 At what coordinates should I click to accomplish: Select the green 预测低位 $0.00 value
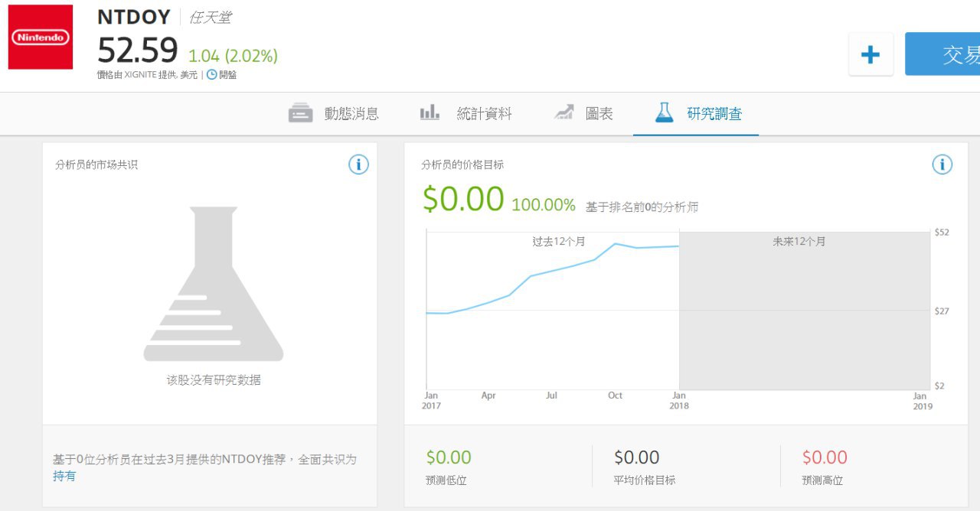coord(449,457)
